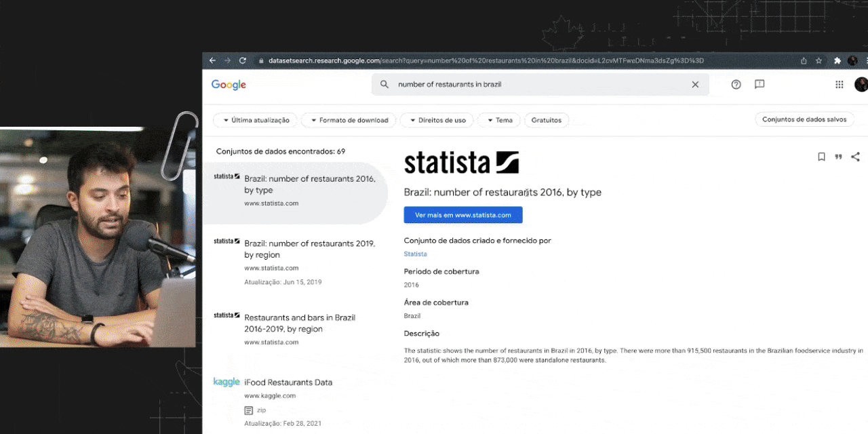Viewport: 868px width, 434px height.
Task: Click the dataset search input field
Action: point(539,85)
